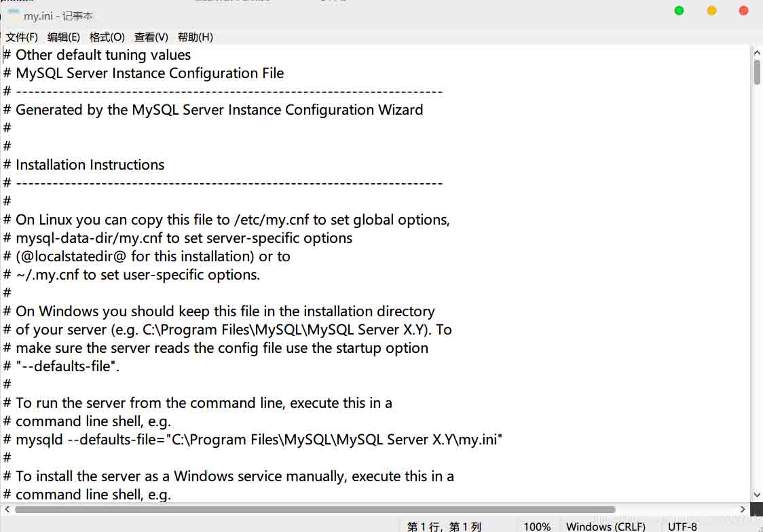Viewport: 763px width, 532px height.
Task: Click the horizontal scrollbar left arrow
Action: [7, 509]
